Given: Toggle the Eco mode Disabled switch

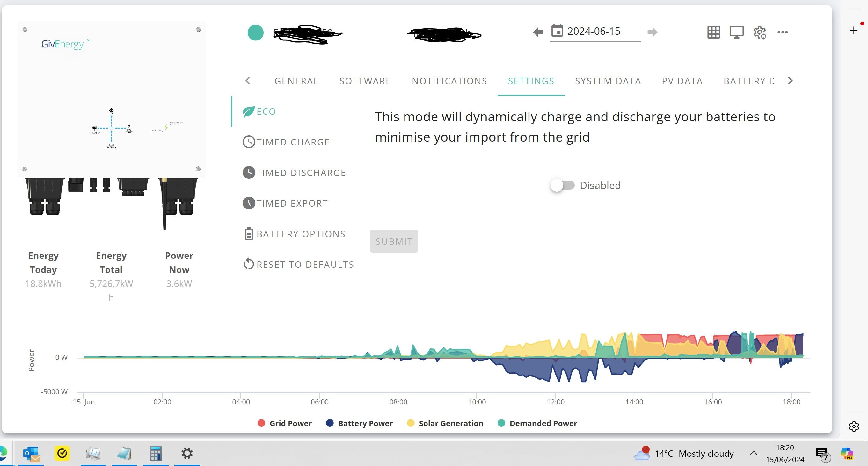Looking at the screenshot, I should pyautogui.click(x=562, y=185).
